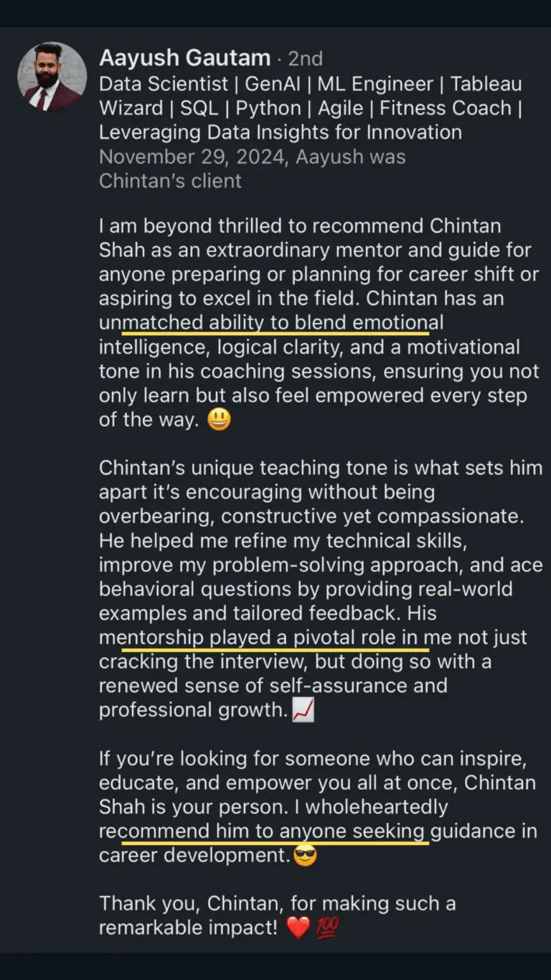Click the red 100 points emoji
This screenshot has width=551, height=980.
point(326,929)
